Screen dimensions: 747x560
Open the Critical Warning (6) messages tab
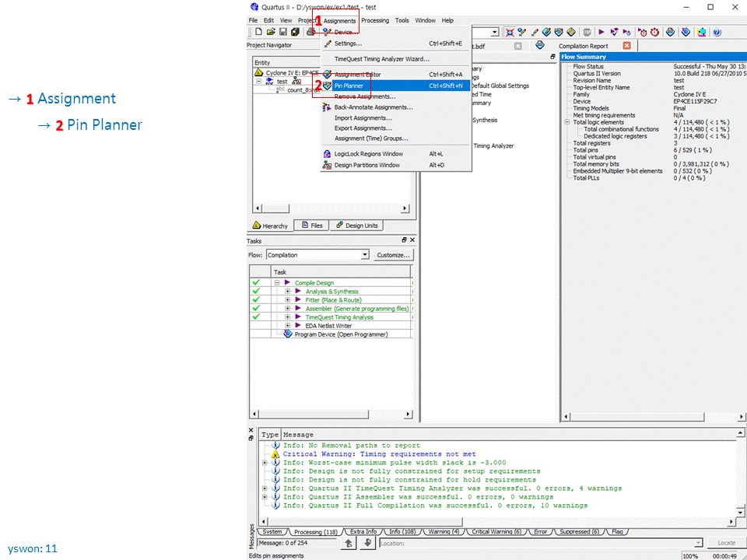[x=496, y=532]
